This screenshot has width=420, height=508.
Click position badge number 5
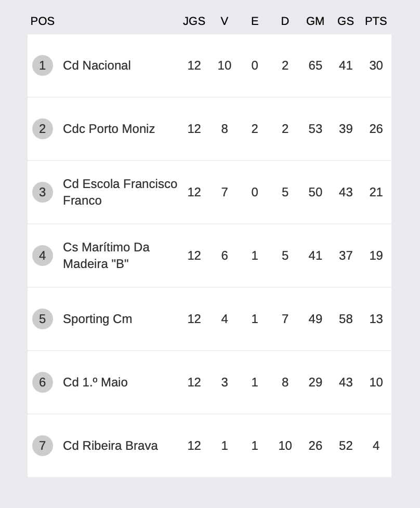click(43, 319)
